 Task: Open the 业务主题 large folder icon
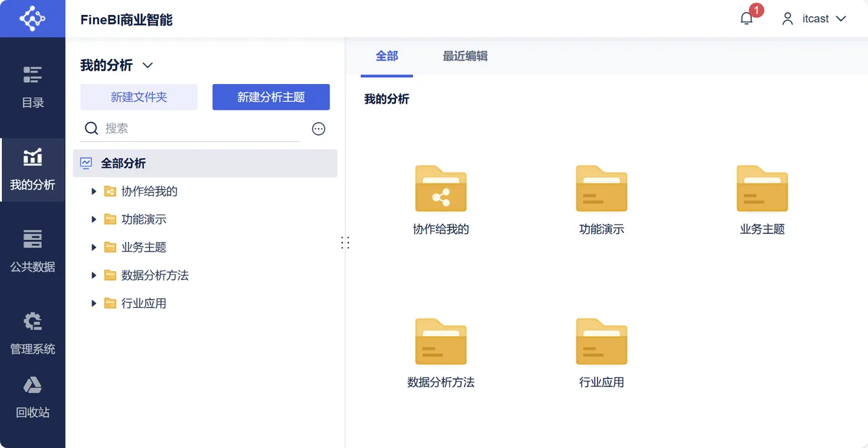(762, 188)
